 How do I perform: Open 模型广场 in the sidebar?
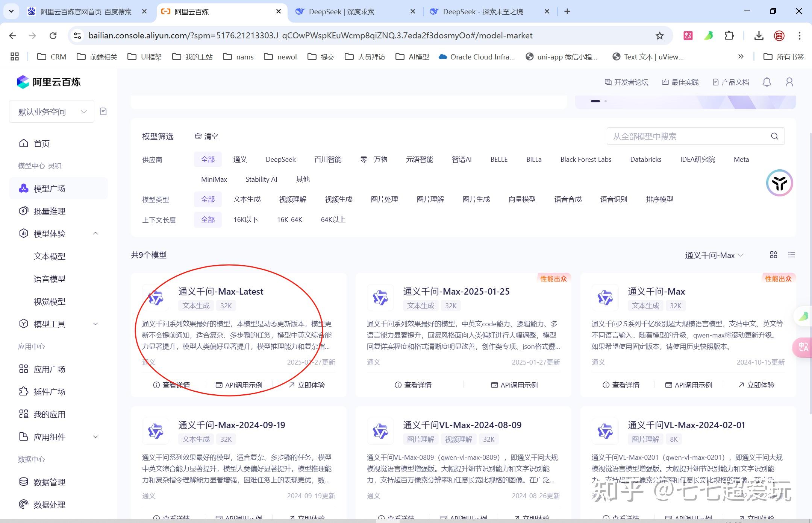click(59, 189)
